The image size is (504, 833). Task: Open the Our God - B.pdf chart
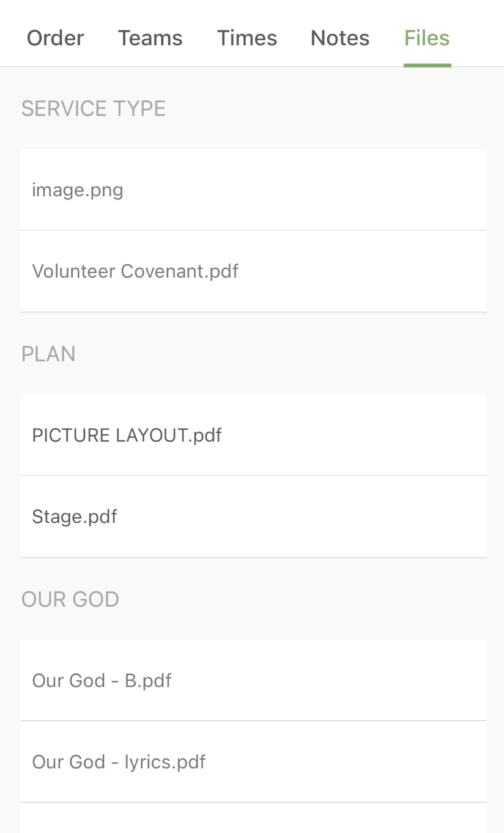(254, 680)
